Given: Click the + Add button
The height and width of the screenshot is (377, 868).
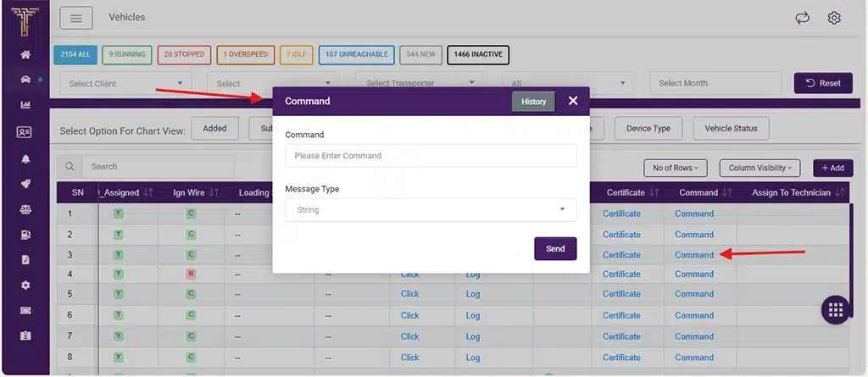Looking at the screenshot, I should pos(832,168).
